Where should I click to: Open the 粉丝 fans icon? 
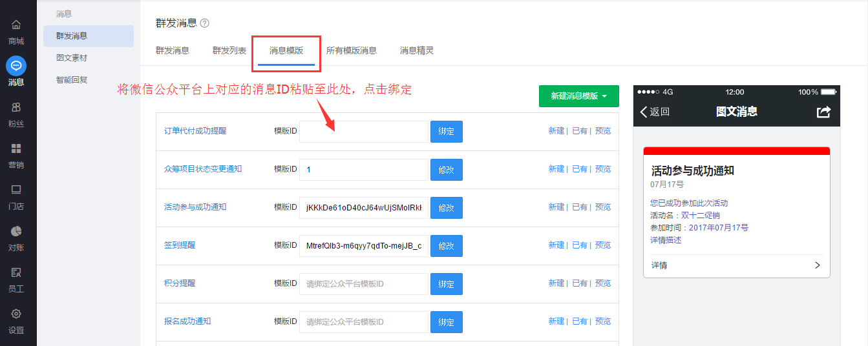pyautogui.click(x=16, y=107)
